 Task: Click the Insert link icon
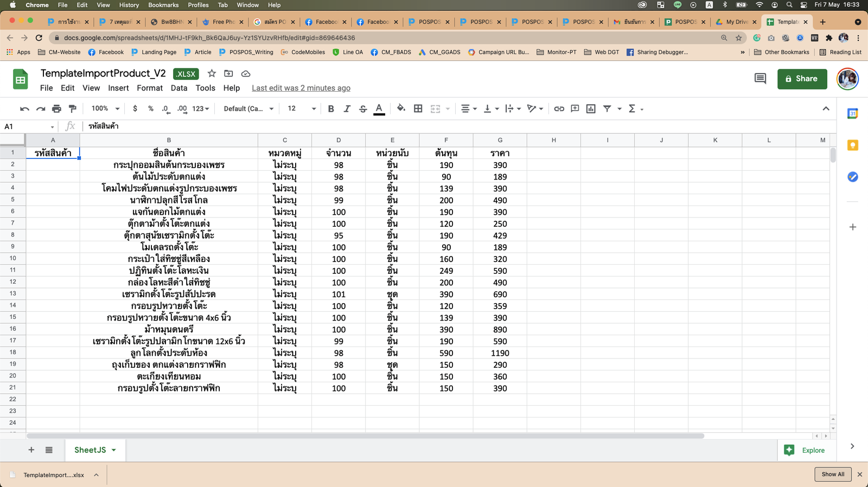click(559, 109)
